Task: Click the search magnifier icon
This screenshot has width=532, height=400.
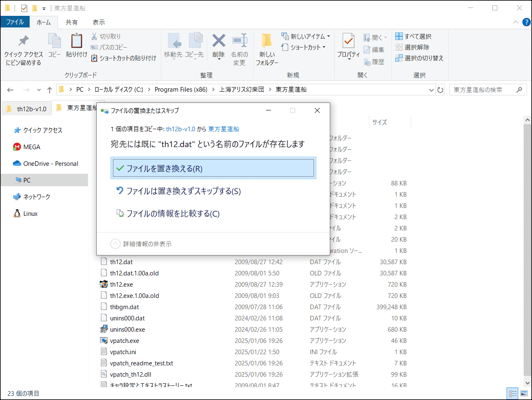Action: click(x=519, y=90)
